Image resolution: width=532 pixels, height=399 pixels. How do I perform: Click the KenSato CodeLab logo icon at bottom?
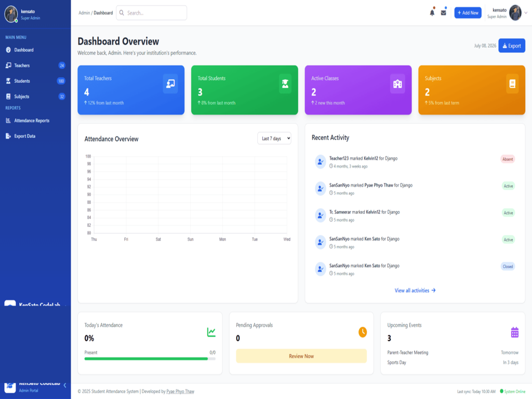pyautogui.click(x=10, y=387)
